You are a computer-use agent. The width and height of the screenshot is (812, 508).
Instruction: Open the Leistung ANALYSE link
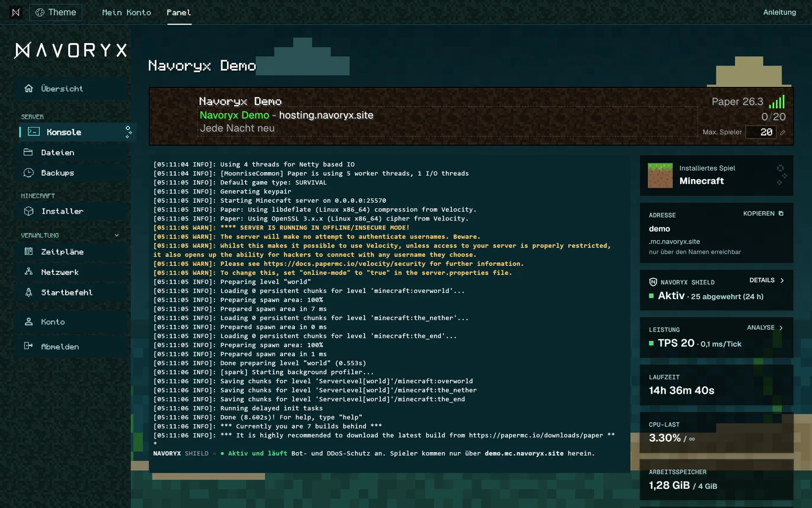765,328
